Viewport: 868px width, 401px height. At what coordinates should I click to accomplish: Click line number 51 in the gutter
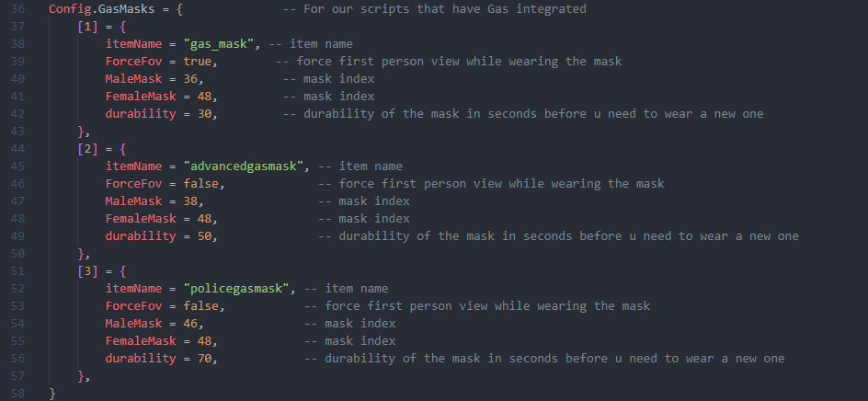[x=18, y=271]
